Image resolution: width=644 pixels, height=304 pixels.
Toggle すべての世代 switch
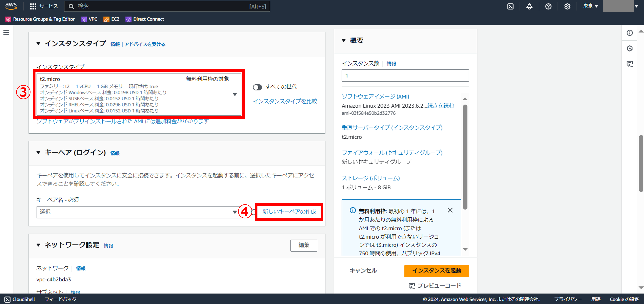click(257, 87)
